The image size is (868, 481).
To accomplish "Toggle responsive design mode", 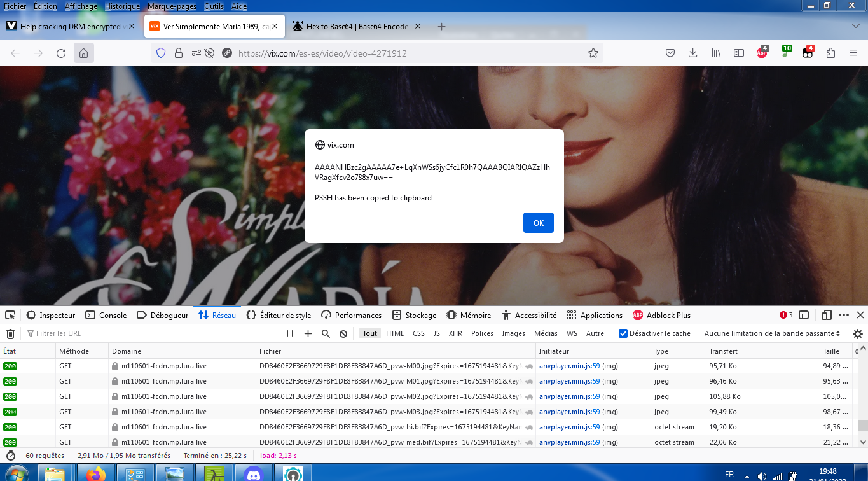I will point(827,315).
